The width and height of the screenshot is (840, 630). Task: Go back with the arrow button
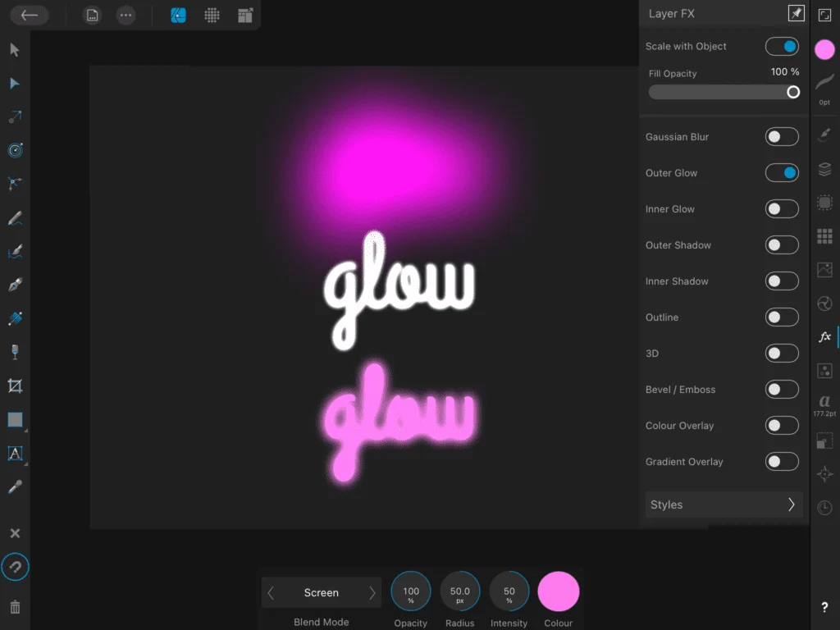pos(30,15)
